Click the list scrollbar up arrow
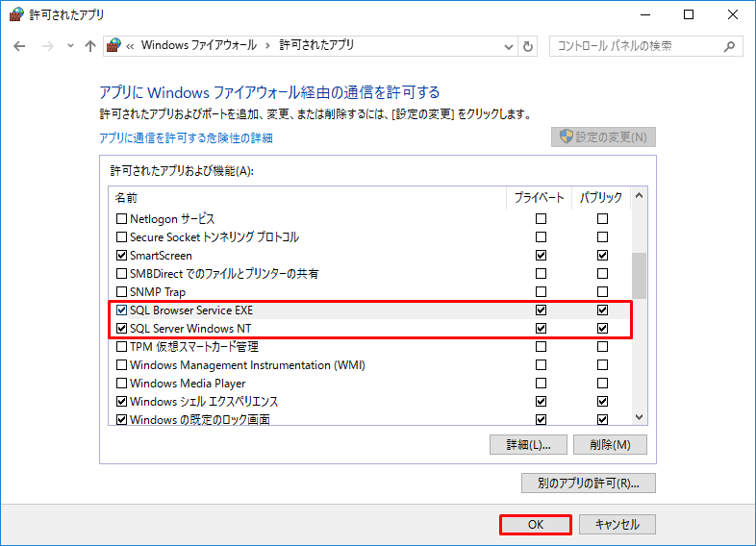This screenshot has height=546, width=756. (x=640, y=196)
